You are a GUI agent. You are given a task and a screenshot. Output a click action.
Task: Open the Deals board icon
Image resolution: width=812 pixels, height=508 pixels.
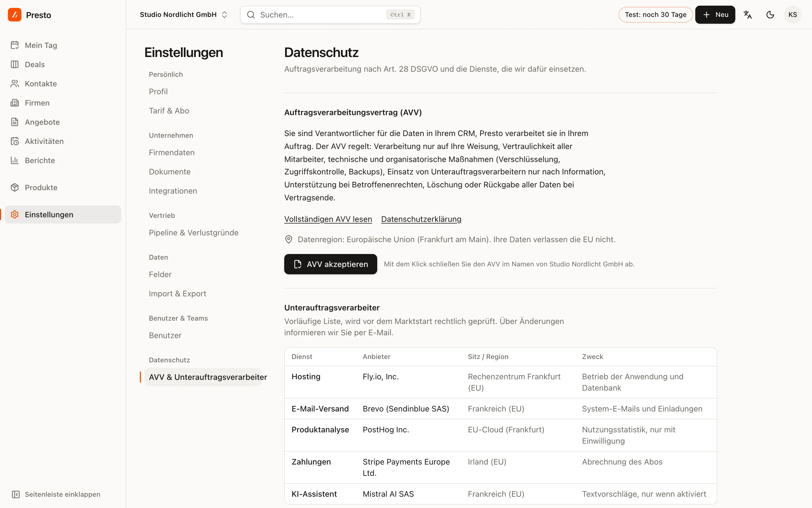coord(14,64)
